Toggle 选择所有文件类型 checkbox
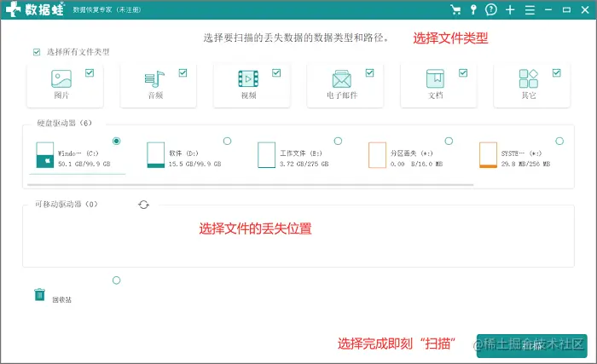The width and height of the screenshot is (597, 364). 37,52
